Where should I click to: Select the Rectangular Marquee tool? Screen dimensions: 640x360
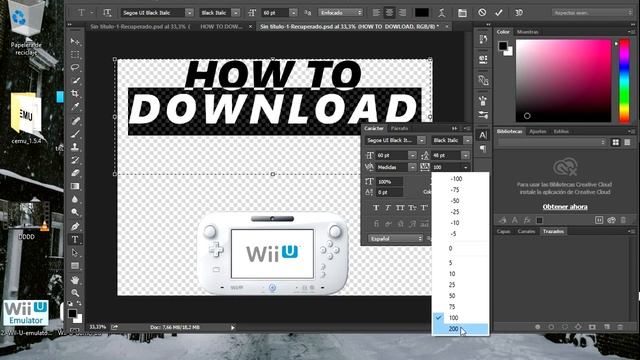coord(75,55)
